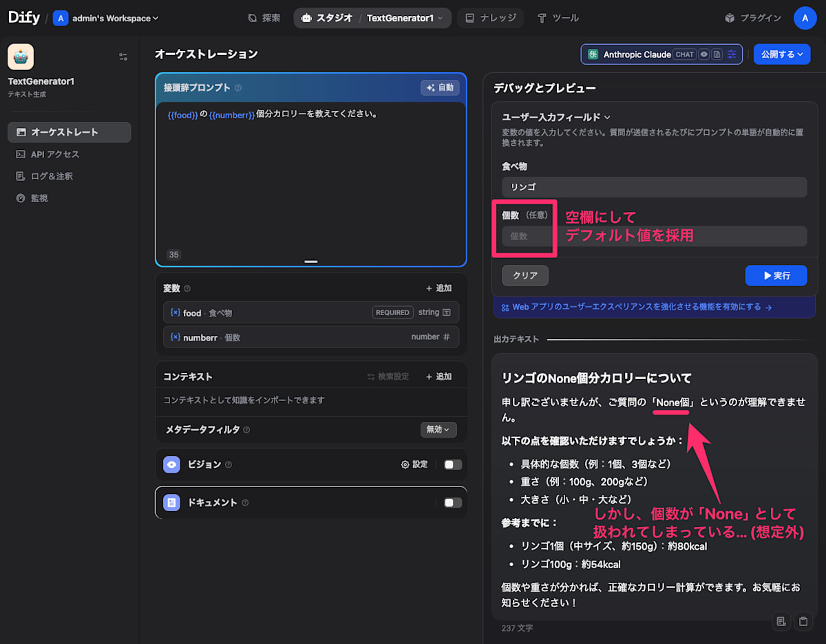This screenshot has width=826, height=644.
Task: Expand the TextGenerator1 app switcher
Action: tap(405, 18)
